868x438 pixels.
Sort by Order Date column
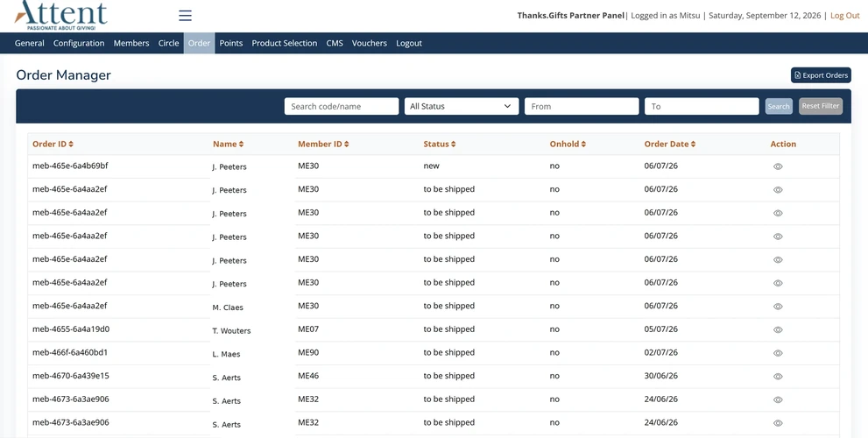point(670,144)
